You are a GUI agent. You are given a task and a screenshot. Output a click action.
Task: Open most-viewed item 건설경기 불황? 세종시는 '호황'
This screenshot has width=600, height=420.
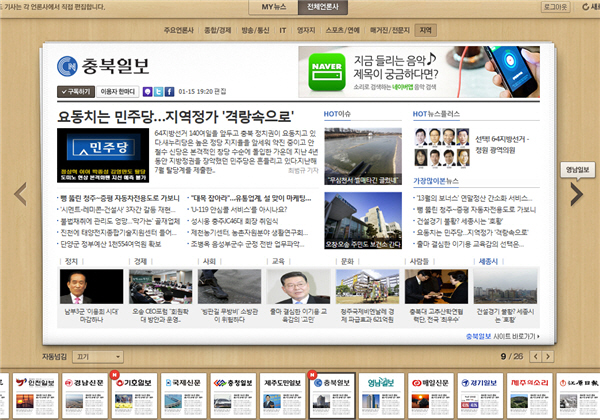(460, 221)
